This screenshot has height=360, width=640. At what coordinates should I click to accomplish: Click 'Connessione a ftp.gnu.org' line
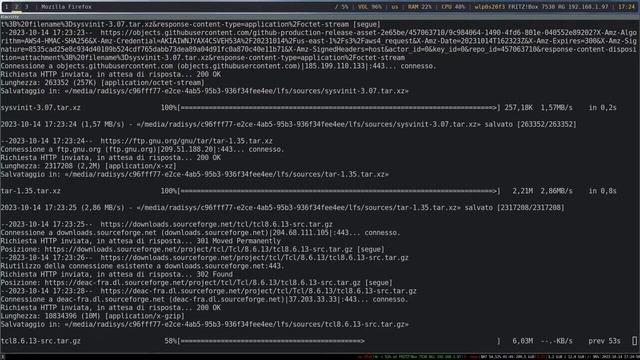[x=142, y=149]
